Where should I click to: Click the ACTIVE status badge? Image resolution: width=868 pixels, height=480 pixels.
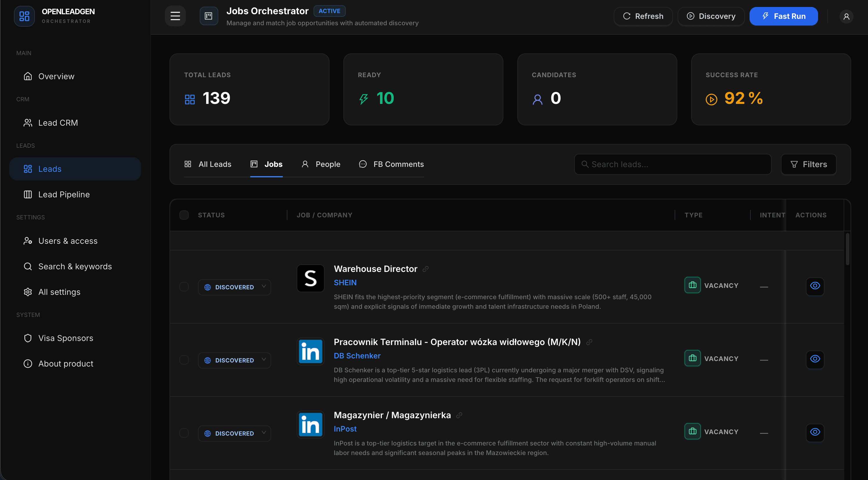click(329, 11)
